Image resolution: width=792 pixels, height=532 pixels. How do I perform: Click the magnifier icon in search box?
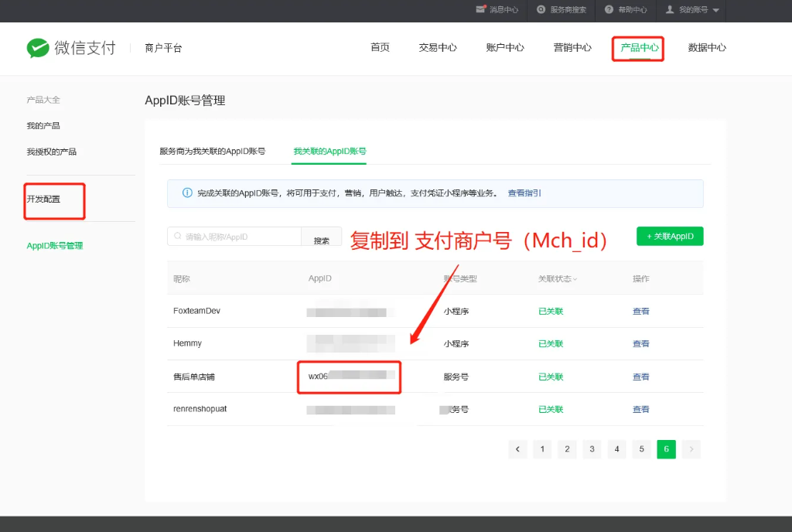tap(179, 237)
